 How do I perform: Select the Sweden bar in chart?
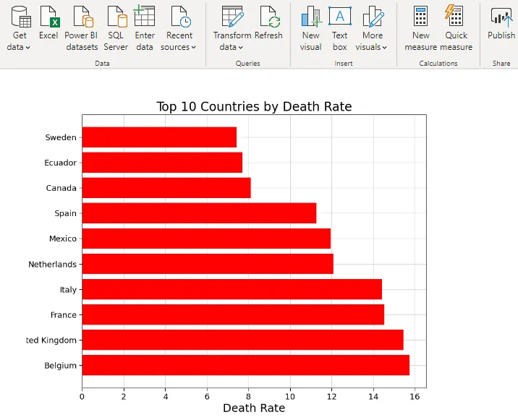[159, 137]
